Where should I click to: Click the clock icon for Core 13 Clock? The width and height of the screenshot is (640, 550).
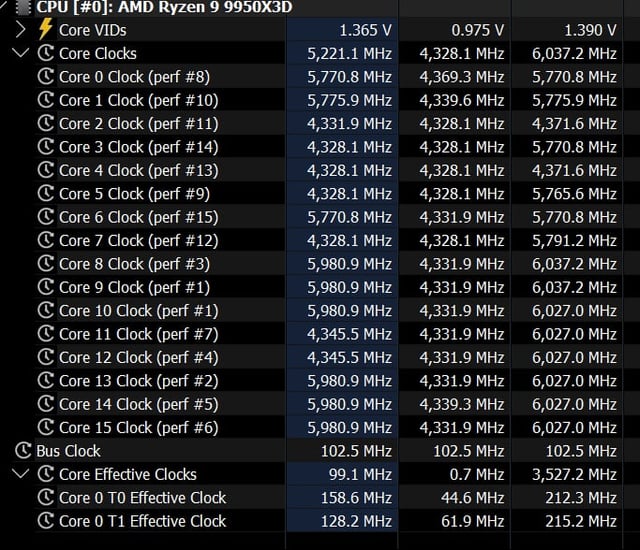pos(46,381)
